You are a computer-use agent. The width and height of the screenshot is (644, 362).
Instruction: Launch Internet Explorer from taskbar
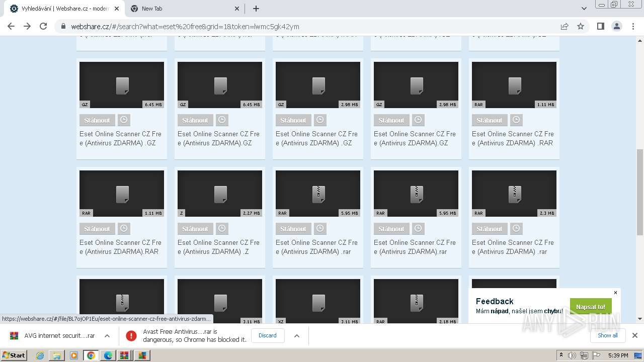40,355
